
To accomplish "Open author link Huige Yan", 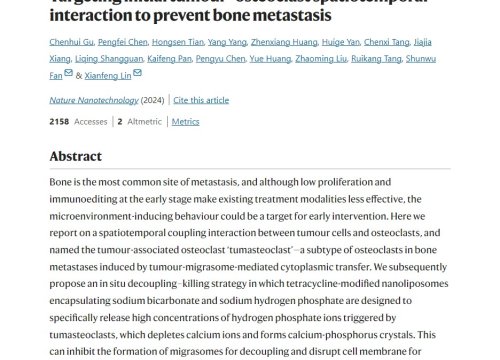I will click(x=341, y=42).
